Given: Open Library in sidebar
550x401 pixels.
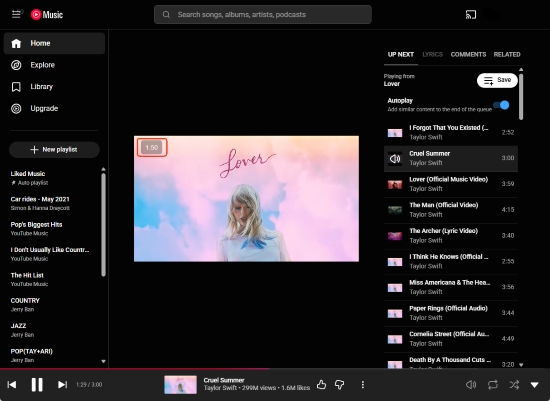Looking at the screenshot, I should click(x=54, y=87).
